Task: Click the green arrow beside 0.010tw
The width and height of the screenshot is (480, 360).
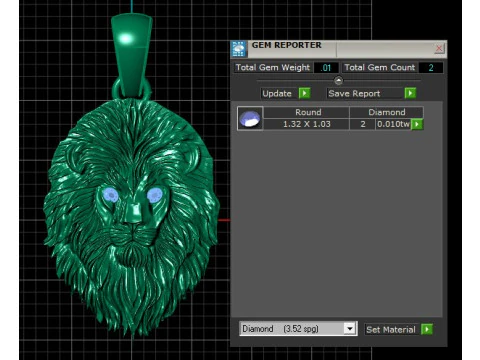Action: click(x=417, y=124)
